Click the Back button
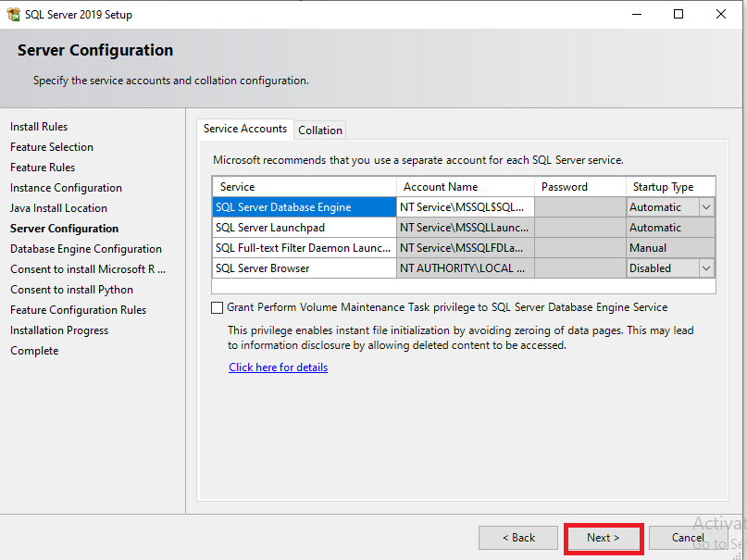This screenshot has width=747, height=560. click(518, 538)
